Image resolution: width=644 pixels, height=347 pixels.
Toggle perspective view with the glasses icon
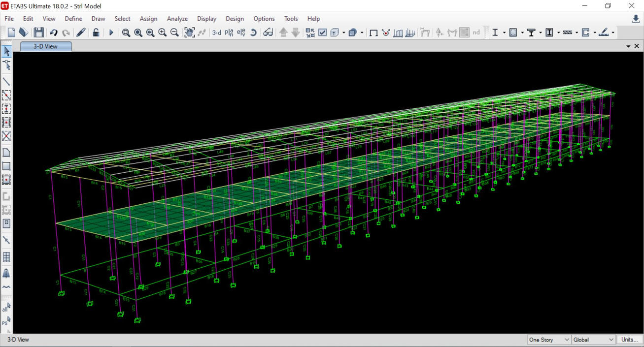click(268, 32)
